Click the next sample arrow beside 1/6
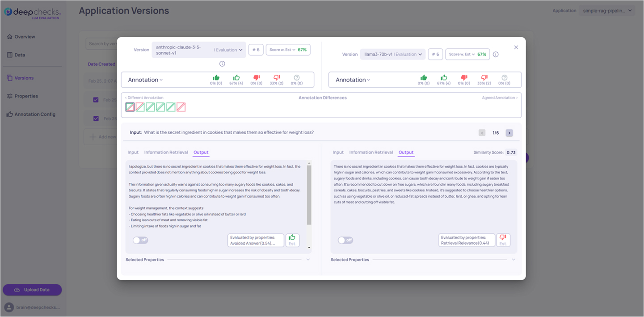The width and height of the screenshot is (644, 317). (x=509, y=133)
